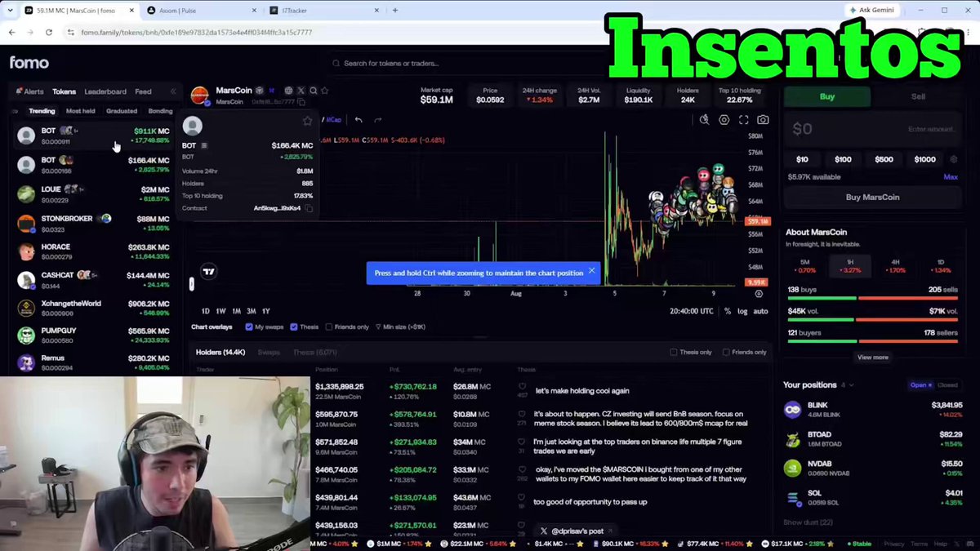Screen dimensions: 980x551
Task: Open quick-buy amount settings gear
Action: point(954,159)
